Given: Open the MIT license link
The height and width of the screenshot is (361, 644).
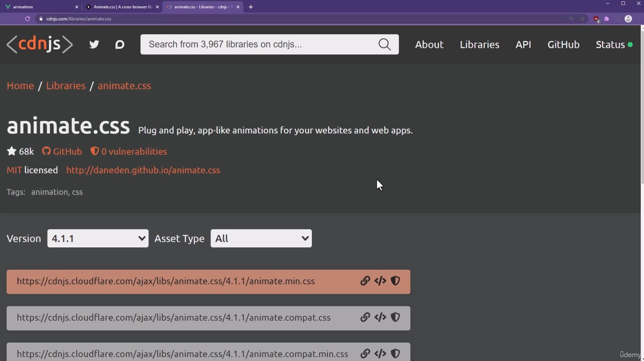Looking at the screenshot, I should pos(14,170).
